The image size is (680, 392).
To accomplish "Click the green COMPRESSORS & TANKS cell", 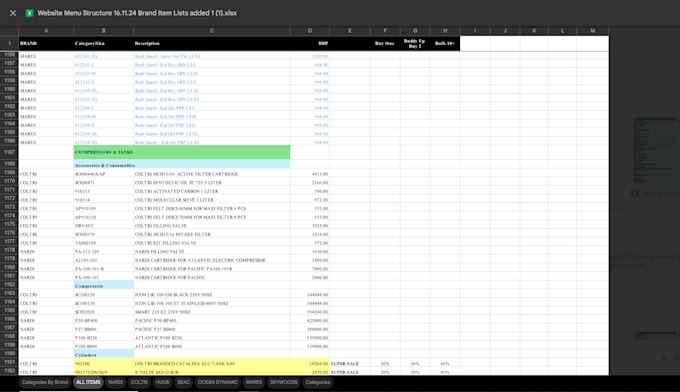I will (x=182, y=152).
